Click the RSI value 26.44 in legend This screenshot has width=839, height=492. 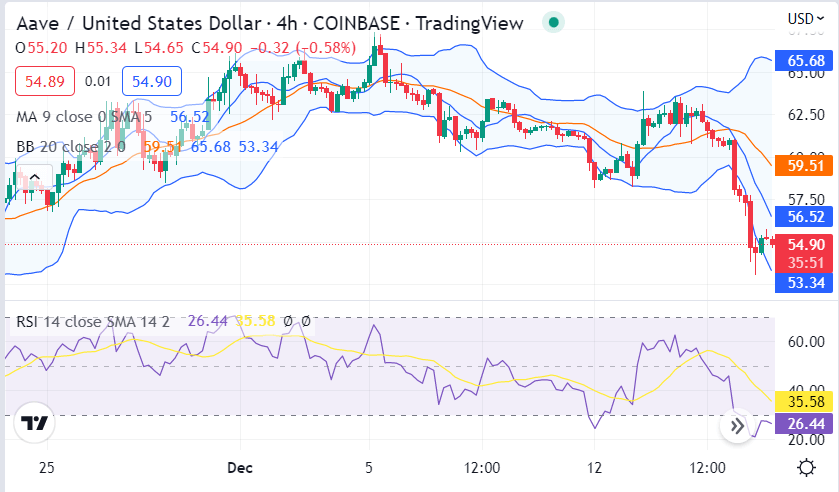tap(208, 321)
